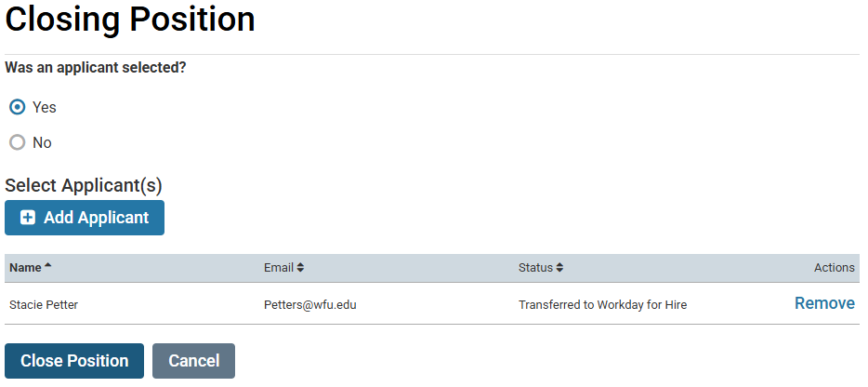
Task: Click the "Transferred to Workday for Hire" status
Action: (603, 305)
